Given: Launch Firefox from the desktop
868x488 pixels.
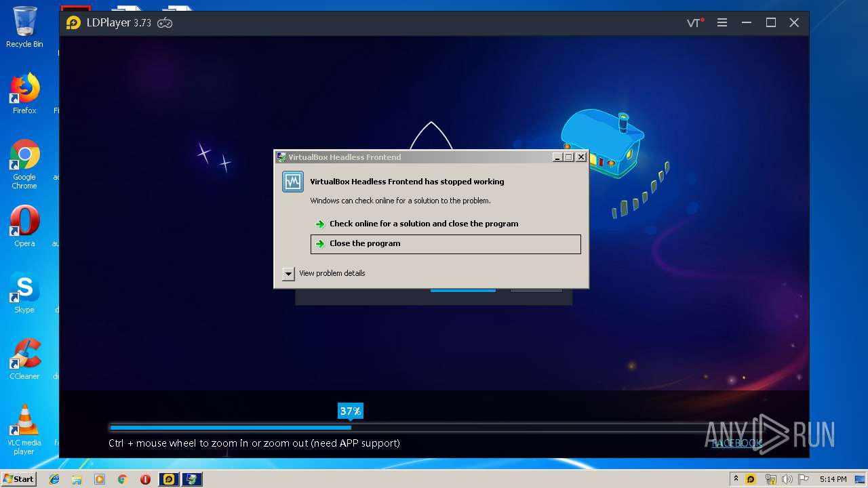Looking at the screenshot, I should [24, 94].
